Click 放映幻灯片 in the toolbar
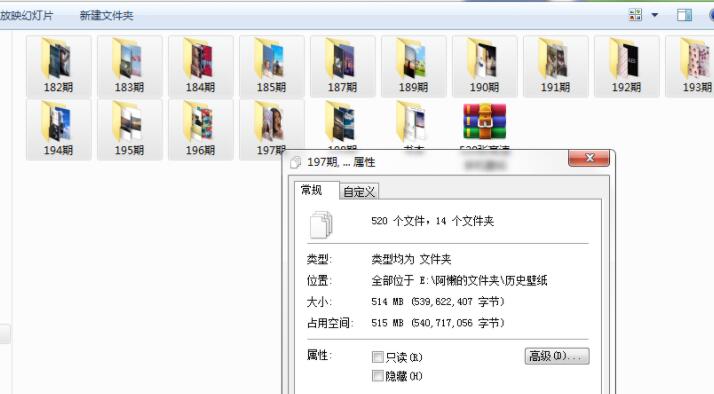The height and width of the screenshot is (394, 714). [x=26, y=15]
